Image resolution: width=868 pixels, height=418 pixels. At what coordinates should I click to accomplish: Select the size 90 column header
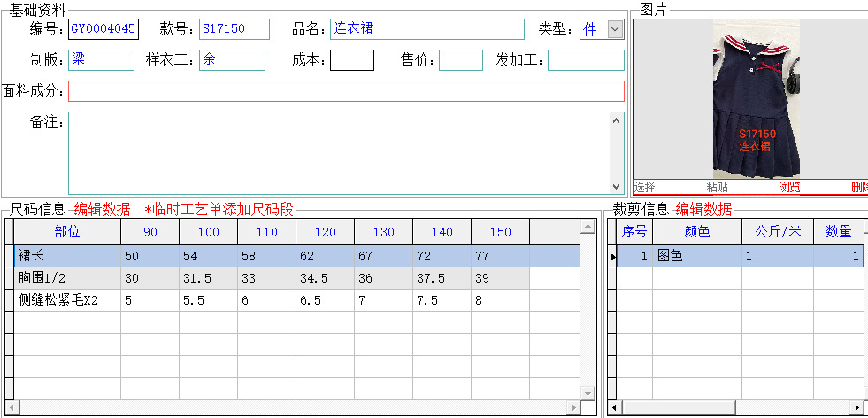tap(150, 232)
